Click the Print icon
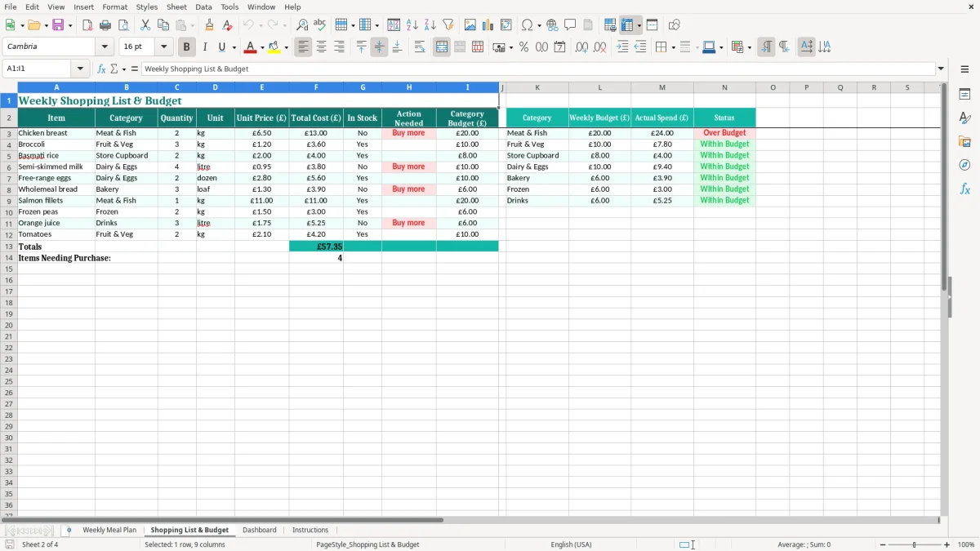Screen dimensions: 980x551 (105, 25)
